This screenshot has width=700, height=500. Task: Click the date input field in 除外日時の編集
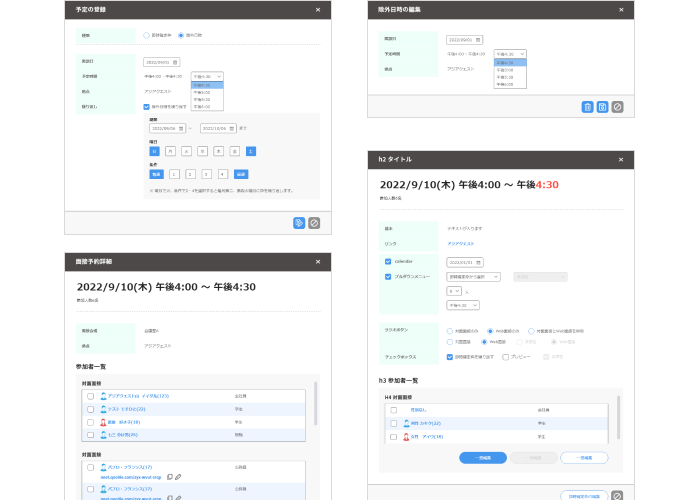point(462,38)
